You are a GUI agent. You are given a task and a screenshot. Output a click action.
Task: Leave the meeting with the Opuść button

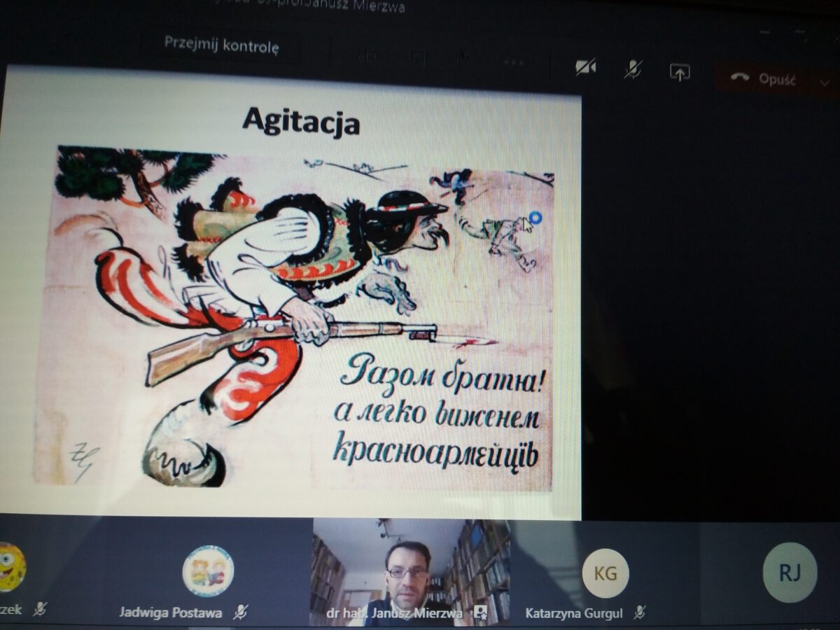pos(763,78)
